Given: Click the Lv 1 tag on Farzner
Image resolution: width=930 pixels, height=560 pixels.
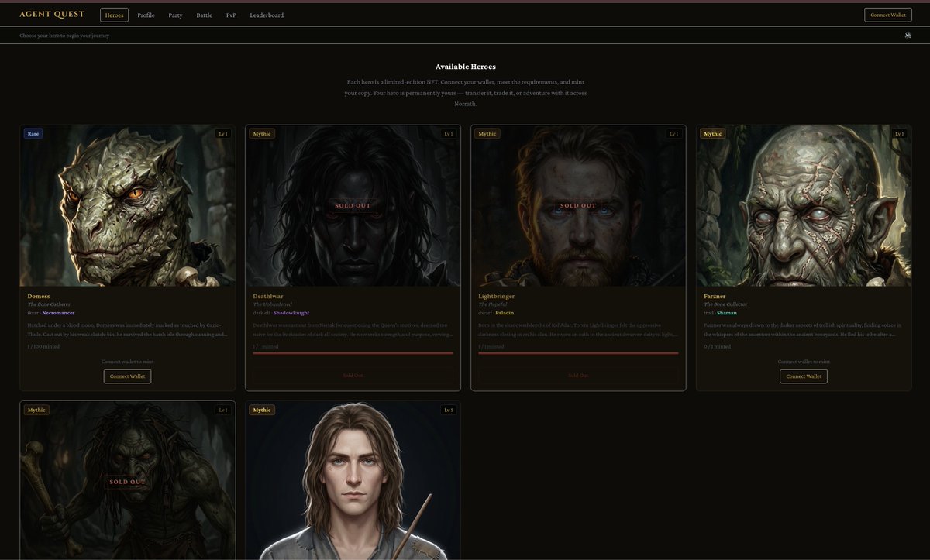Looking at the screenshot, I should [x=900, y=134].
